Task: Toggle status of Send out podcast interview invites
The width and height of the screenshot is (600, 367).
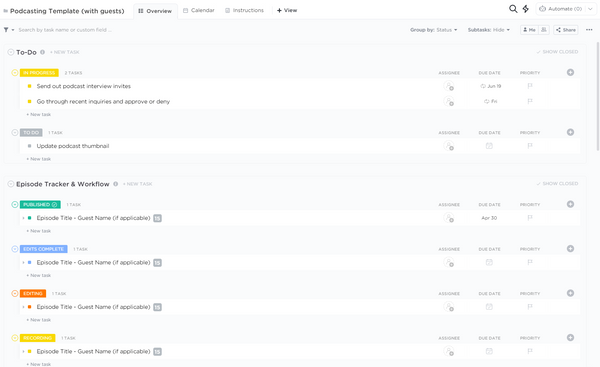Action: coord(29,86)
